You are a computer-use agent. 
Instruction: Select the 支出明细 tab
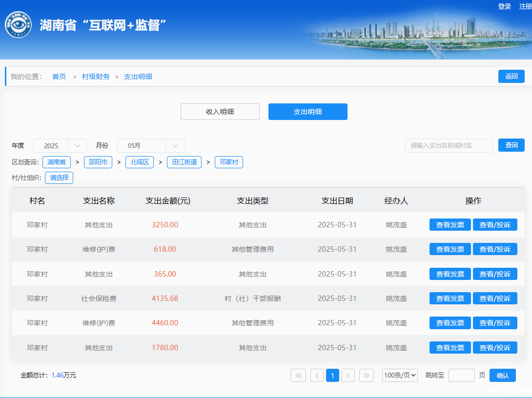(307, 112)
